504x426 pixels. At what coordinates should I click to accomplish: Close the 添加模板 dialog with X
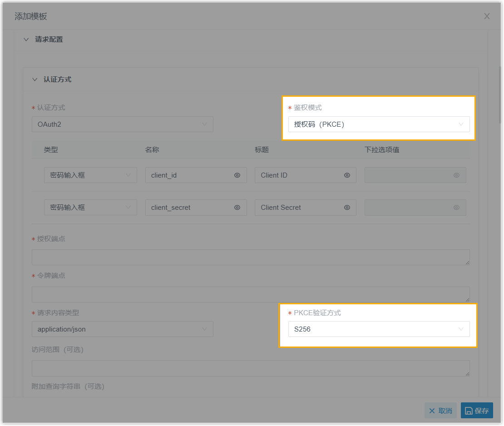487,16
